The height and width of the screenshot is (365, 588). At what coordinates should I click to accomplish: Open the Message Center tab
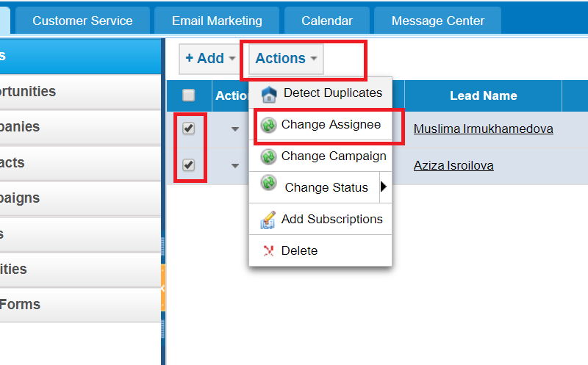click(437, 21)
